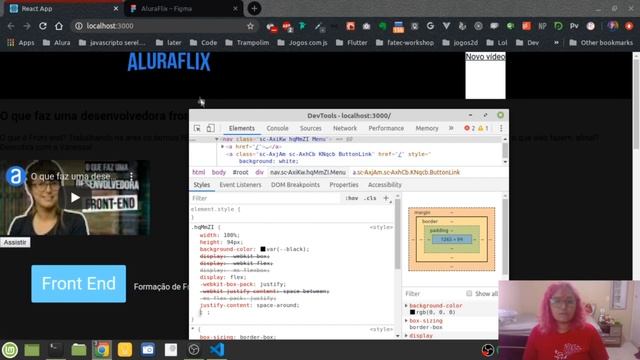
Task: Click the rgb(0, 0, 0) computed color swatch
Action: pyautogui.click(x=412, y=312)
